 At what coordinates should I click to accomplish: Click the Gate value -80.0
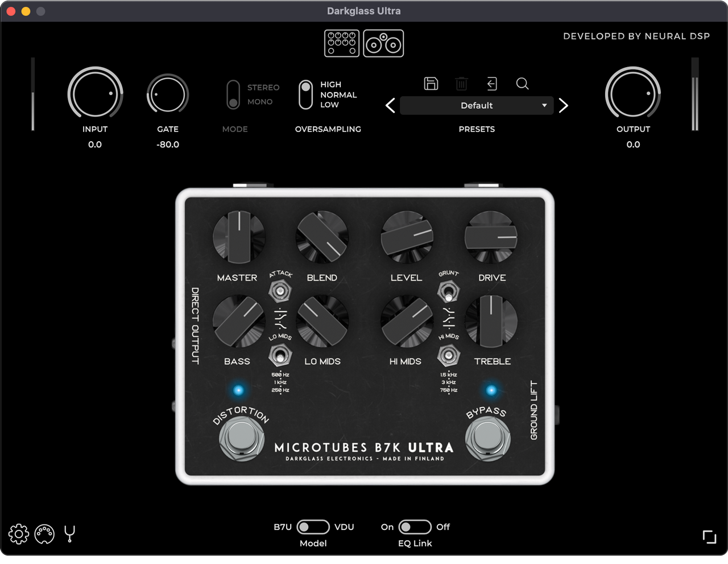(168, 145)
